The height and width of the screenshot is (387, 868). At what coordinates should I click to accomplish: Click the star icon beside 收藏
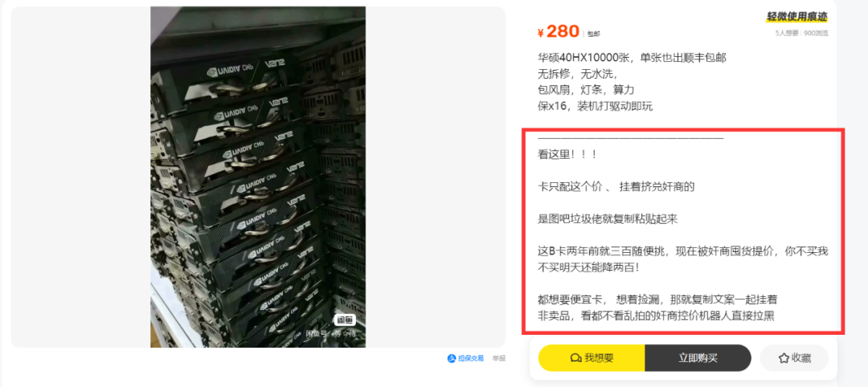784,358
